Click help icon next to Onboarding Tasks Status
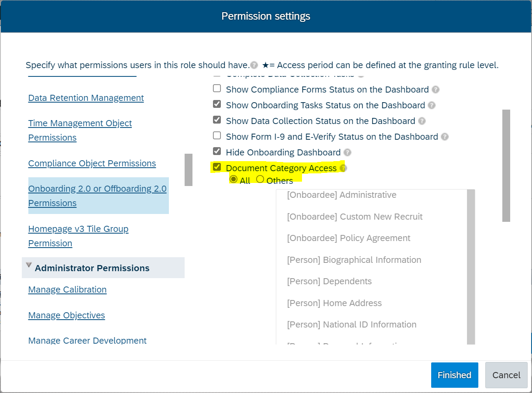Screen dimensions: 532x393 pos(432,105)
